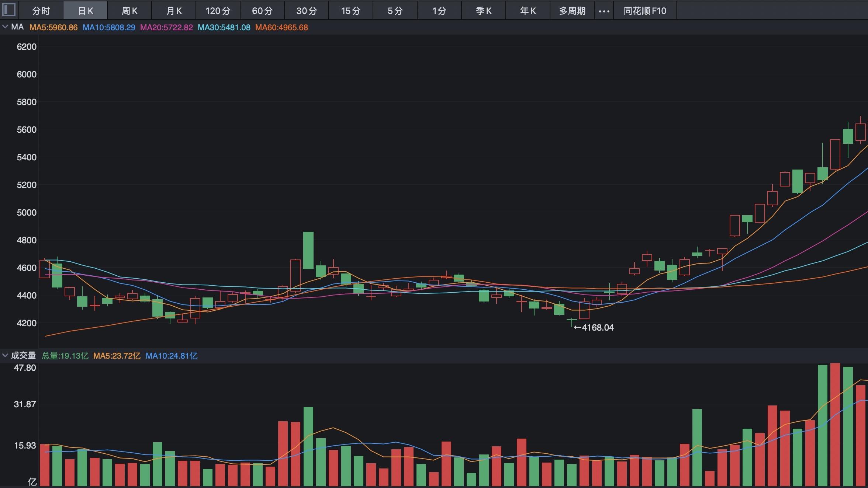Click the tall green candle near 4800
868x488 pixels.
308,250
